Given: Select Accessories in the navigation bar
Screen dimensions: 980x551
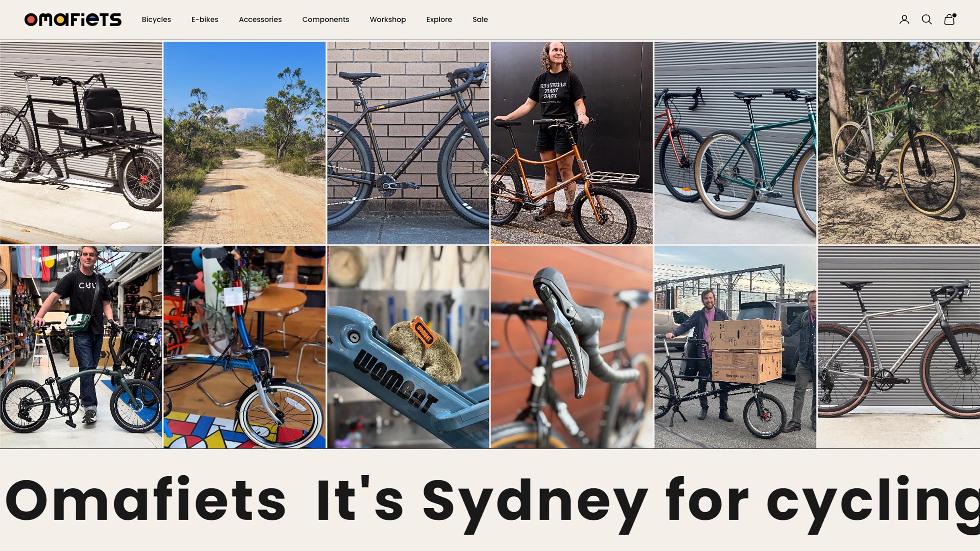Looking at the screenshot, I should 260,20.
